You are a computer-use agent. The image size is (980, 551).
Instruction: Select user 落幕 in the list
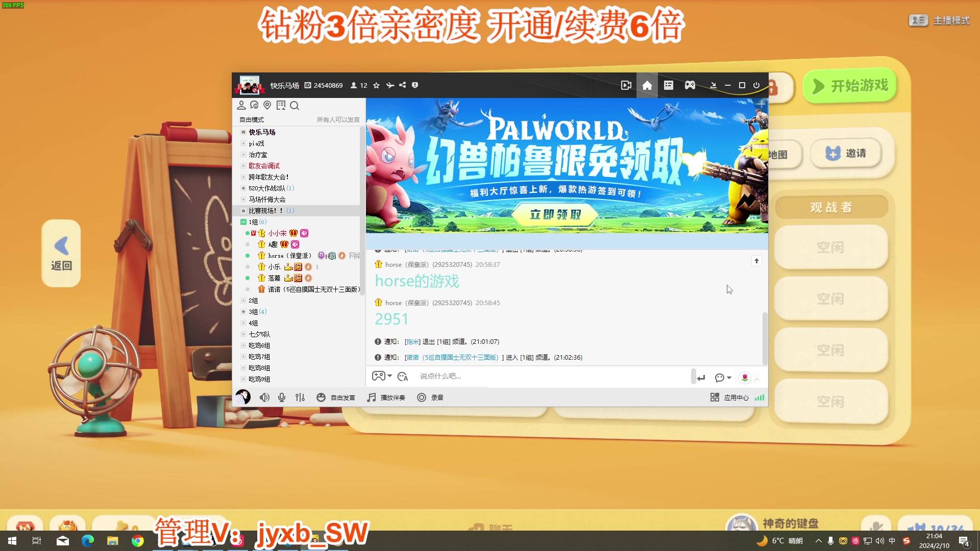274,278
